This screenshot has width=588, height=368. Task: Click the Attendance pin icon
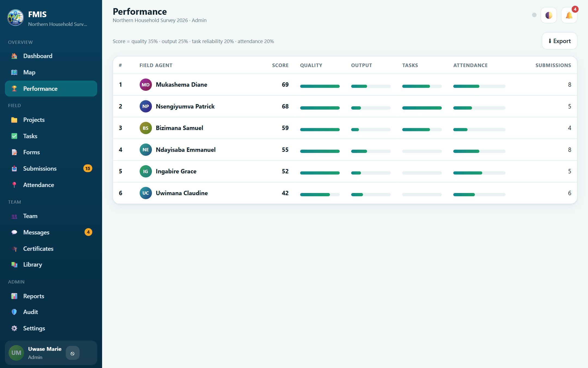[14, 185]
